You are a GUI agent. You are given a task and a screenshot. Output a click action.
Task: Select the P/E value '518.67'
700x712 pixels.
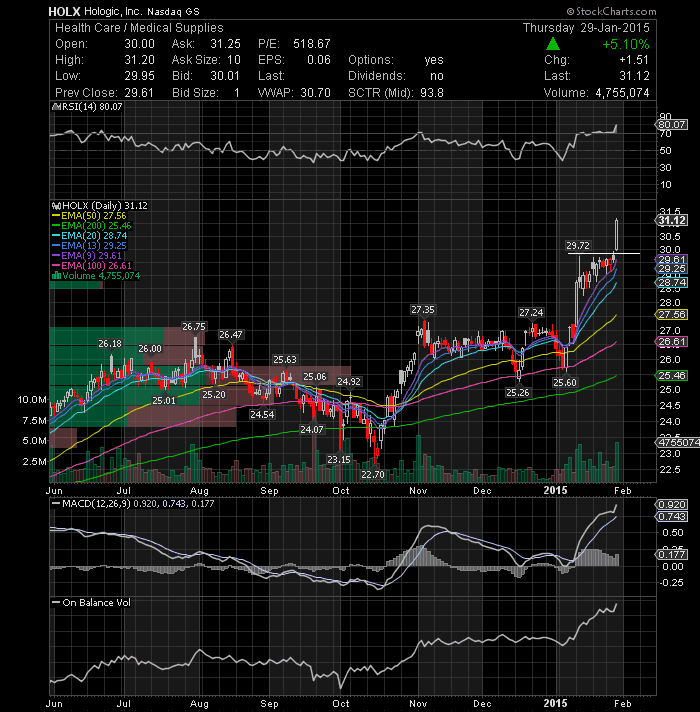pos(312,44)
